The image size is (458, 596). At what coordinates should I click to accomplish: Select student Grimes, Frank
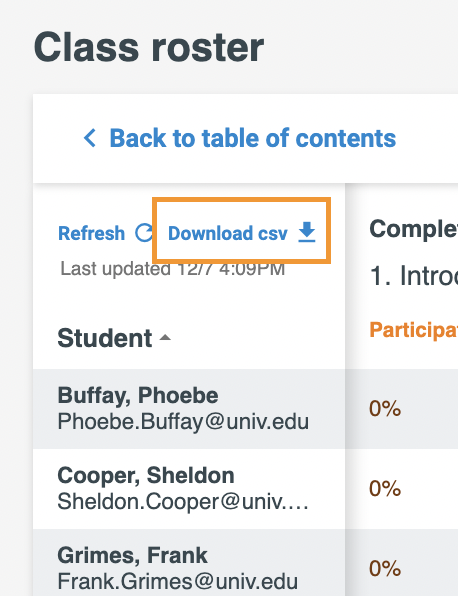(133, 555)
